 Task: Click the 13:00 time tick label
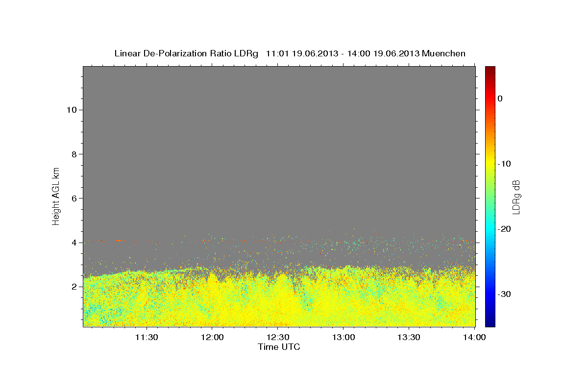pos(343,337)
